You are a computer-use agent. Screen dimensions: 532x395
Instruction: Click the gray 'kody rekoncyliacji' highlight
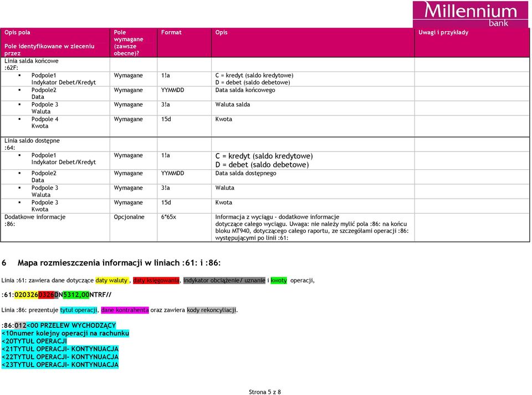[211, 310]
